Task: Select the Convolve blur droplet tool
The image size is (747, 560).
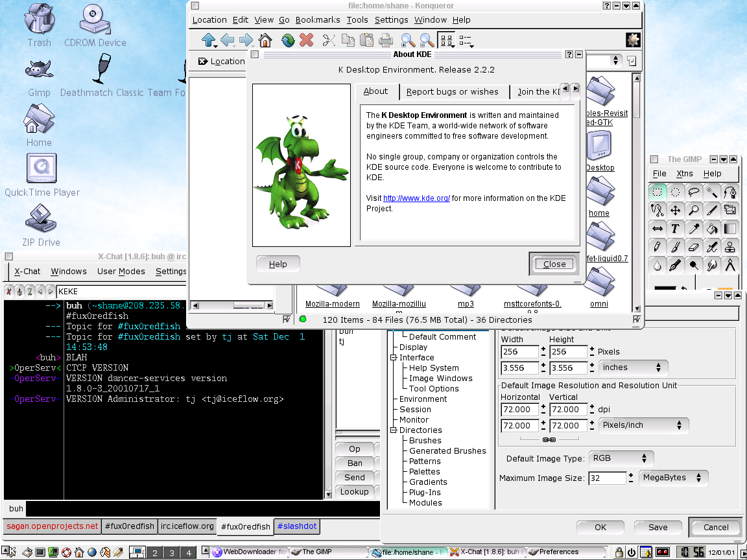Action: coord(657,265)
